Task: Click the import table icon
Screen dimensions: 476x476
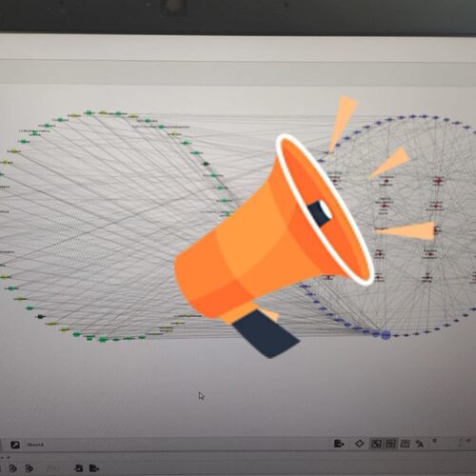Action: 78,468
